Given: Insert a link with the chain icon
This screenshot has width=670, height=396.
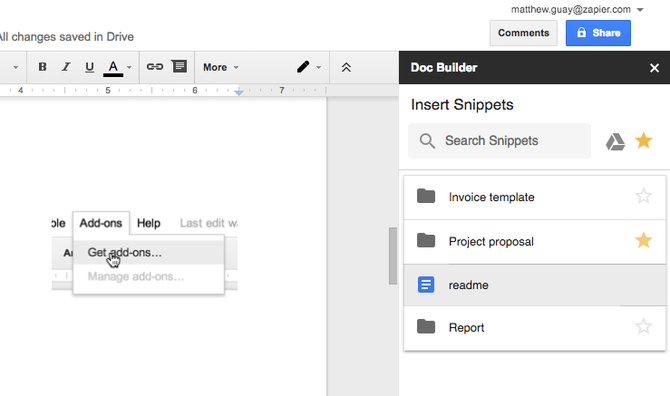Looking at the screenshot, I should pyautogui.click(x=155, y=67).
